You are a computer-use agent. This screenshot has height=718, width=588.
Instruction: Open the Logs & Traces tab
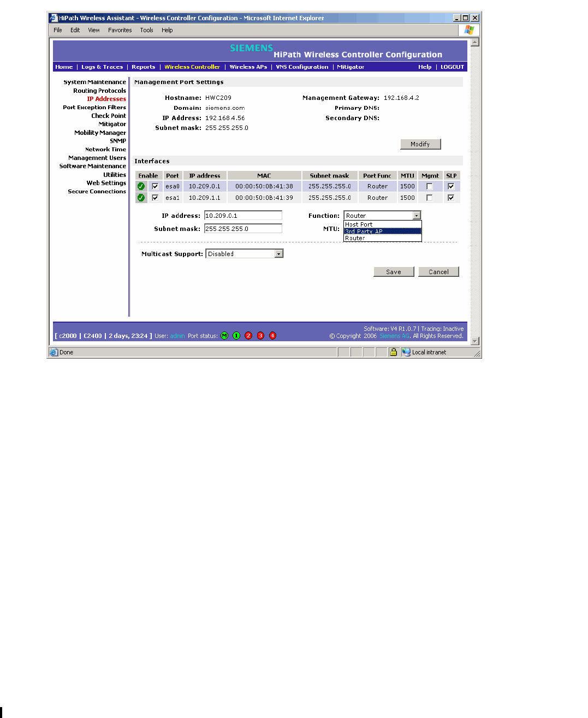(102, 67)
